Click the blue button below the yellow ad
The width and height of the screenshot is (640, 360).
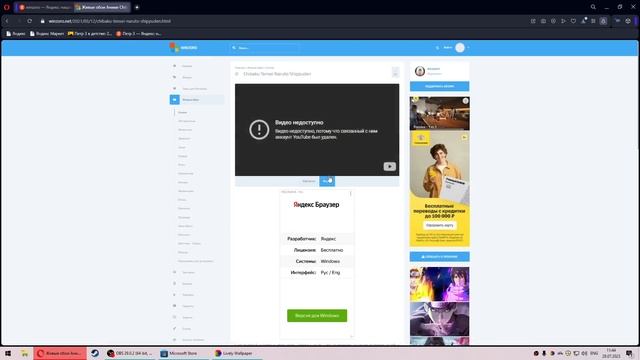tap(440, 256)
